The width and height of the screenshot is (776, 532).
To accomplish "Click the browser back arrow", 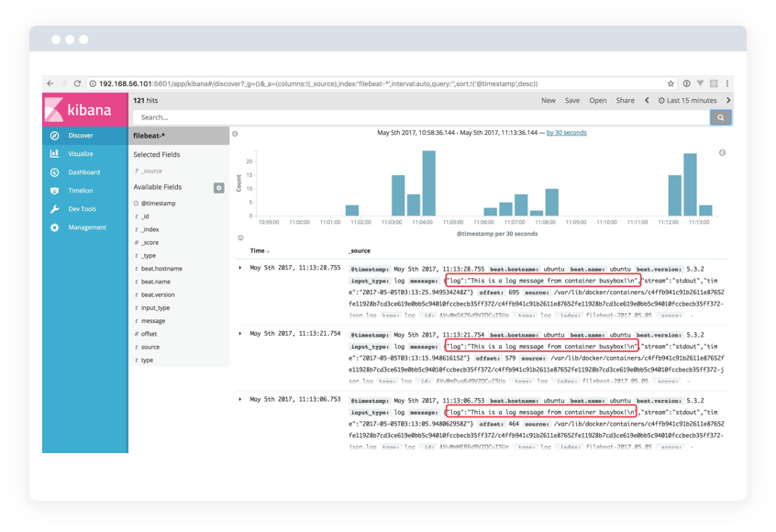I will point(50,83).
